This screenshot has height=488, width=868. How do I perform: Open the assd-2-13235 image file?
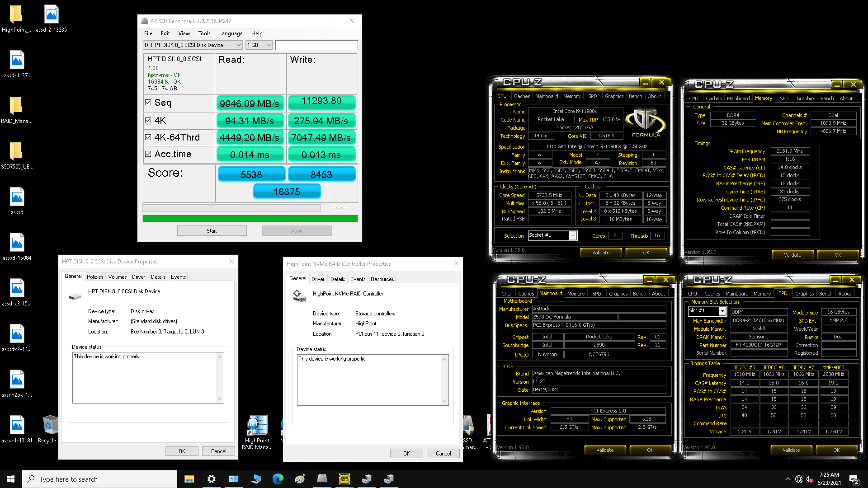click(x=51, y=19)
